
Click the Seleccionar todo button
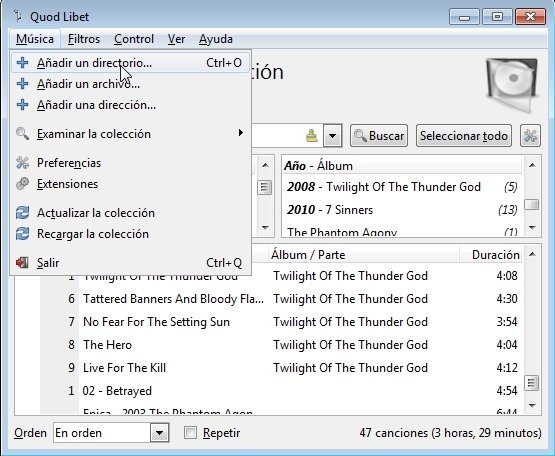click(464, 136)
